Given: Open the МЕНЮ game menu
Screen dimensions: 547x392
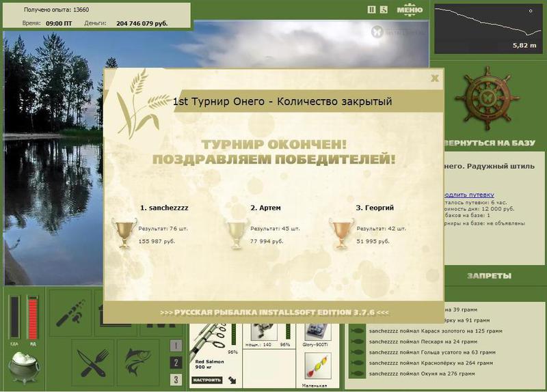Looking at the screenshot, I should pyautogui.click(x=410, y=10).
